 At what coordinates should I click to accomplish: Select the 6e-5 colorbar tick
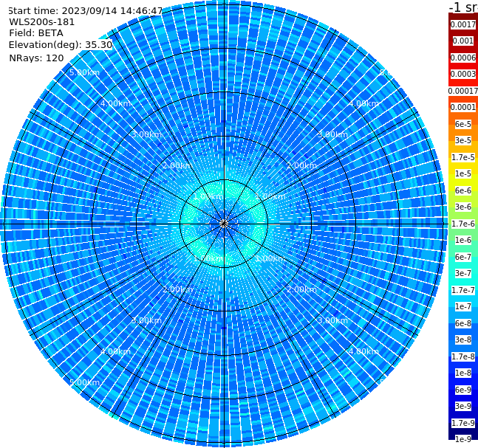[x=463, y=124]
